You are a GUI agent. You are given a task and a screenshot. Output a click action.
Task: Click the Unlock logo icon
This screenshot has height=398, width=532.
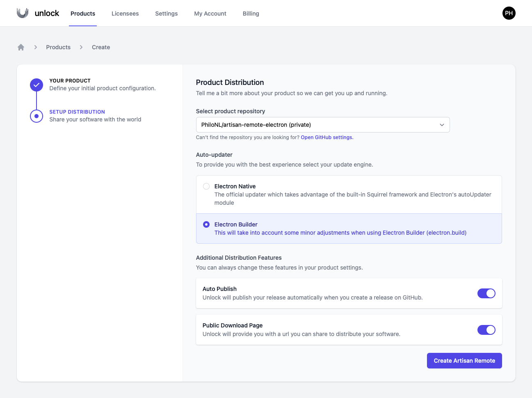coord(23,13)
